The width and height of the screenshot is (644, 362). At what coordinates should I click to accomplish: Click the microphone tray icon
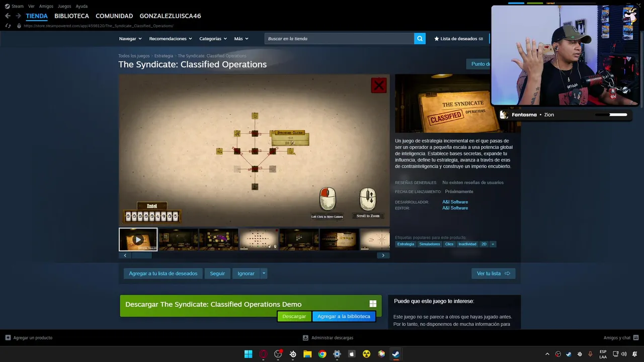(x=590, y=354)
